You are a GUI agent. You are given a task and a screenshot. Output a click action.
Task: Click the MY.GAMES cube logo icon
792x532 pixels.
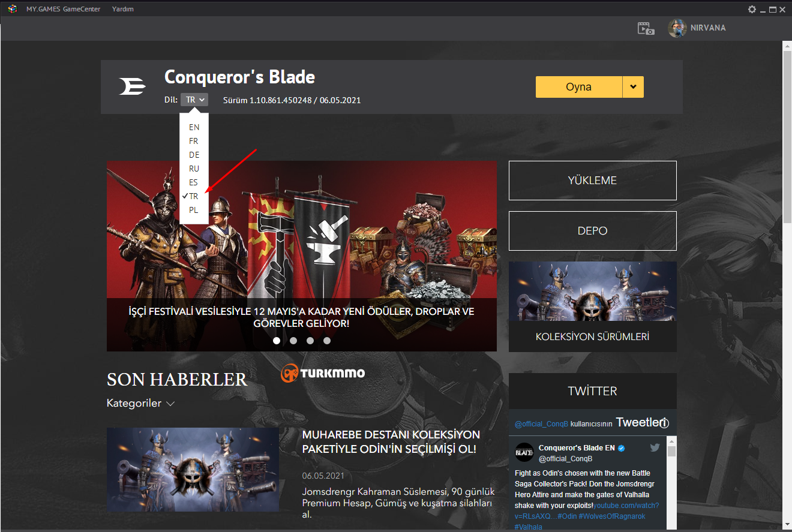click(12, 9)
